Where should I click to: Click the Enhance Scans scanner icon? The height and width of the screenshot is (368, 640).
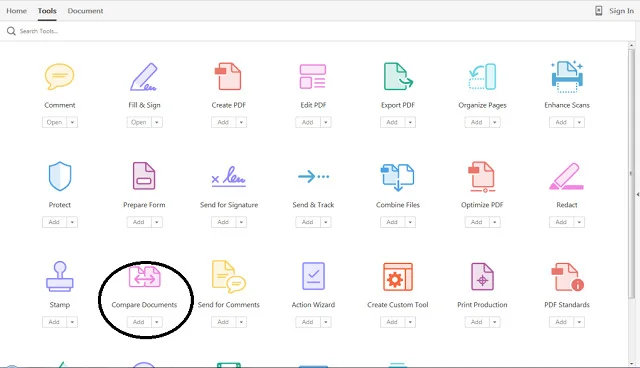(x=567, y=76)
